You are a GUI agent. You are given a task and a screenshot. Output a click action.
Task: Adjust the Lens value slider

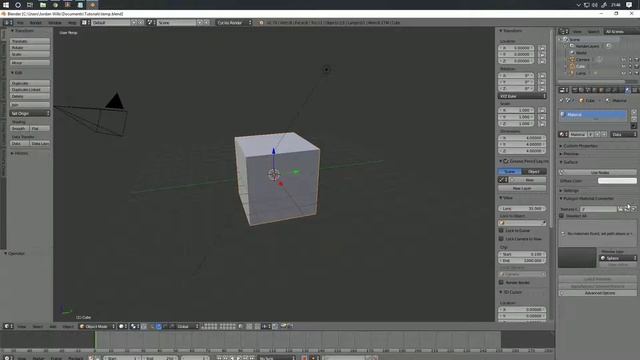(522, 209)
